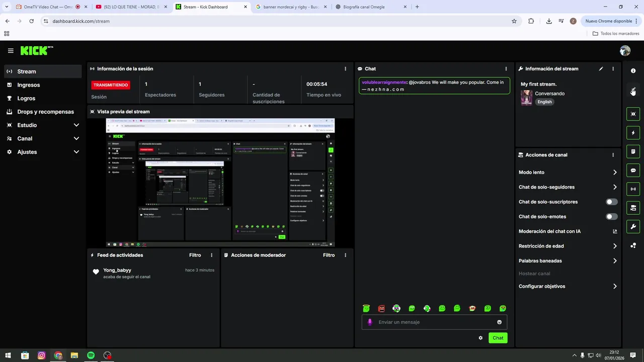
Task: Open Información del stream options (three dots)
Action: (x=613, y=69)
